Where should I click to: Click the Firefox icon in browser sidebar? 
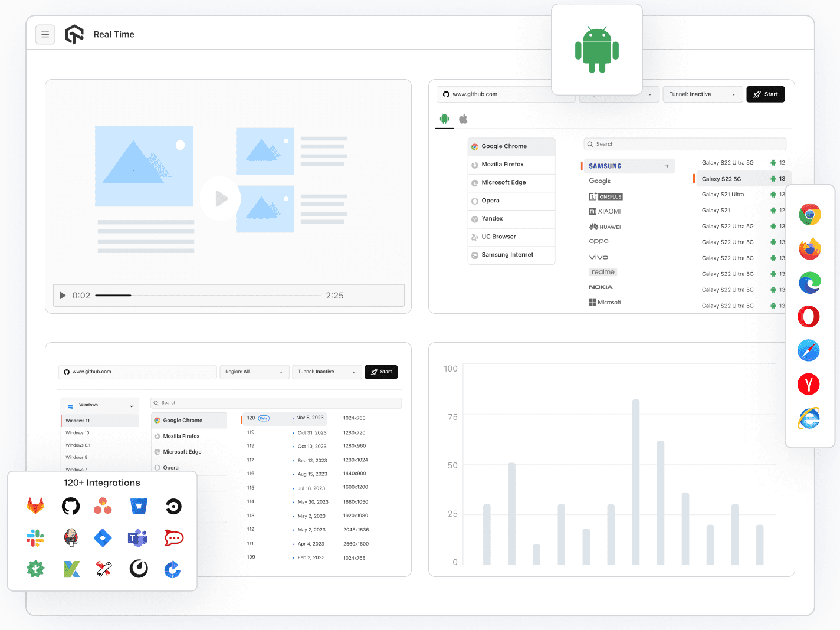pyautogui.click(x=809, y=249)
